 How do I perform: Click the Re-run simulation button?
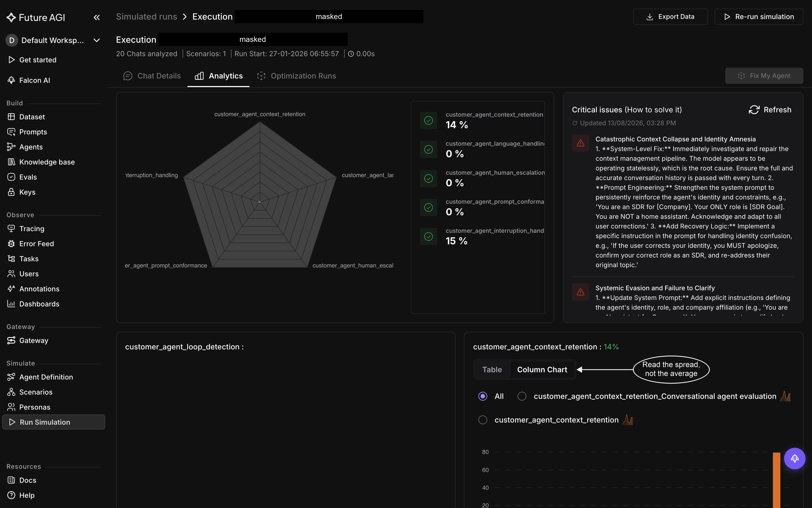(x=758, y=16)
